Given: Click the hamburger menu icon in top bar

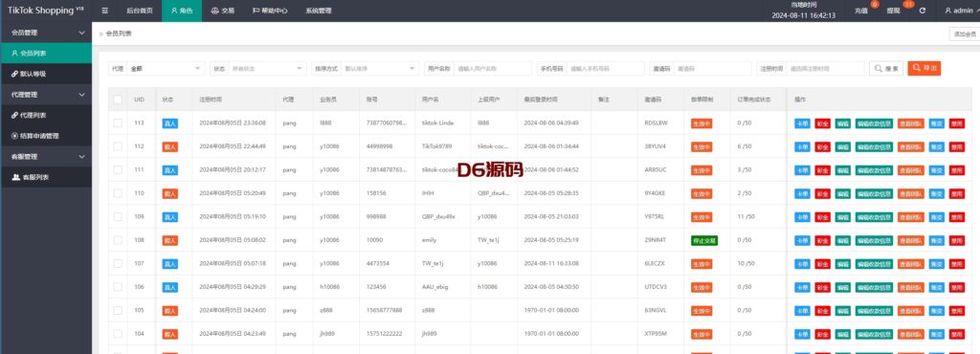Looking at the screenshot, I should [105, 11].
